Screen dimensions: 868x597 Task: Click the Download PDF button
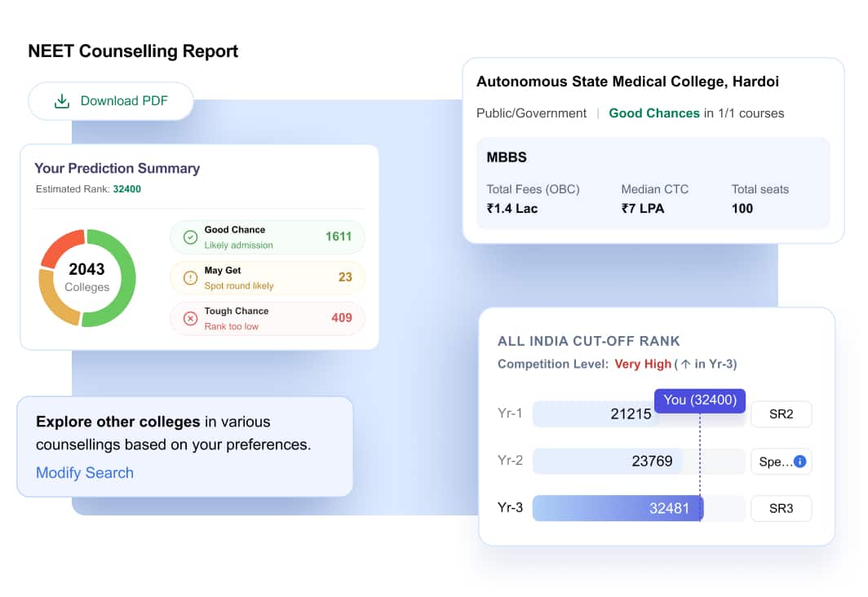pos(111,101)
